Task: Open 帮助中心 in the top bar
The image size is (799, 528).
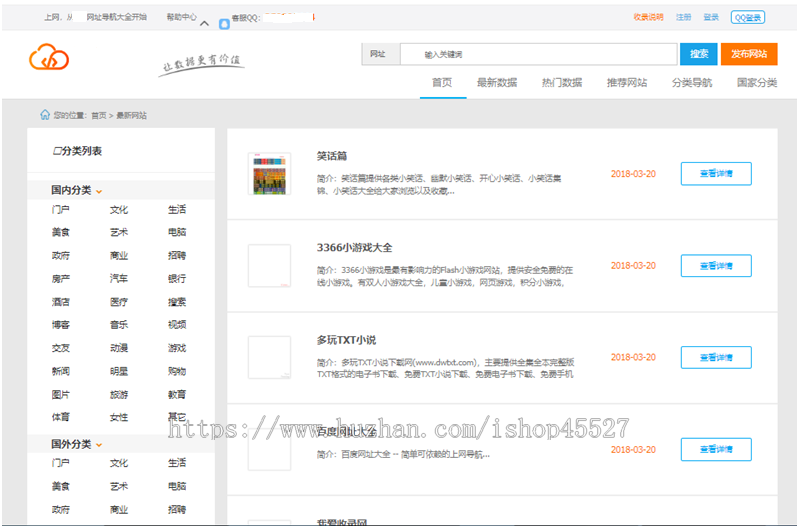Action: pyautogui.click(x=181, y=17)
